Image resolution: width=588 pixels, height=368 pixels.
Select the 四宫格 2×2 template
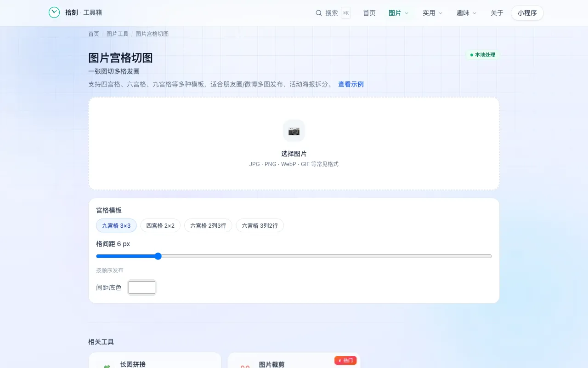click(160, 225)
